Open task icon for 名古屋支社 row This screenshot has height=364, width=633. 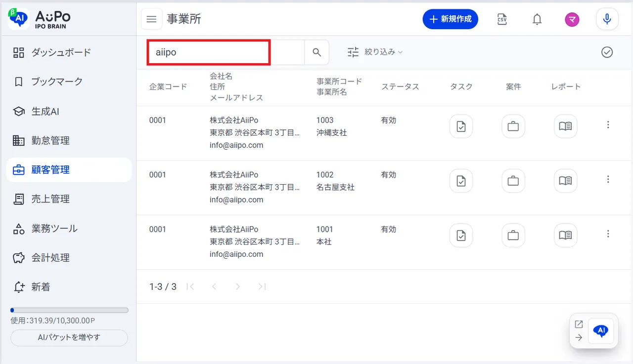tap(461, 181)
